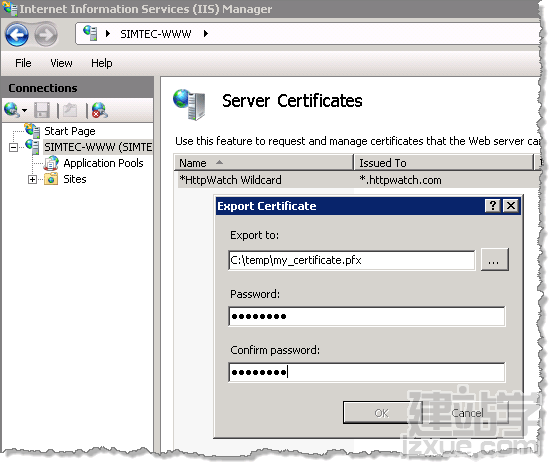Click the Delete Connection globe icon
Screen dimensions: 553x466
[100, 110]
